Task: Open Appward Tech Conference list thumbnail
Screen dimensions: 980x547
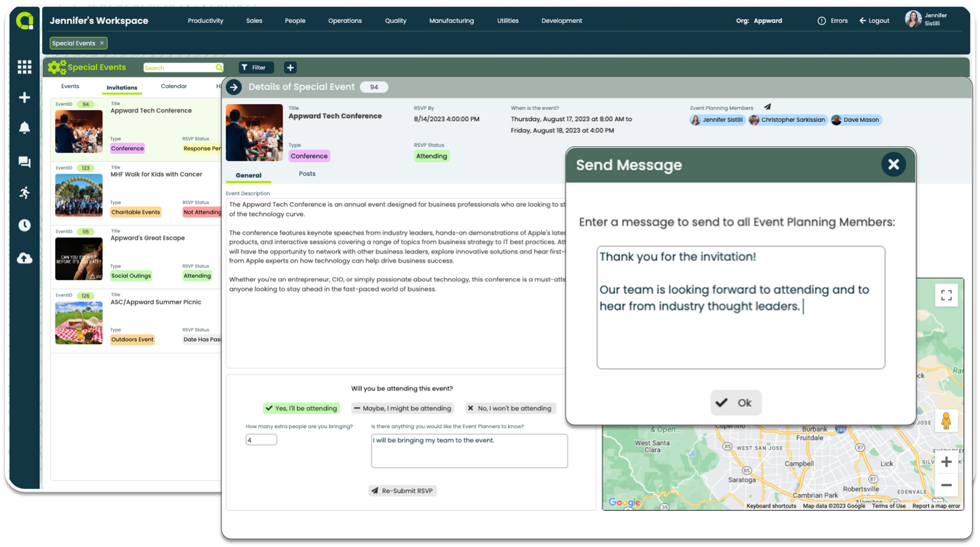Action: click(79, 131)
